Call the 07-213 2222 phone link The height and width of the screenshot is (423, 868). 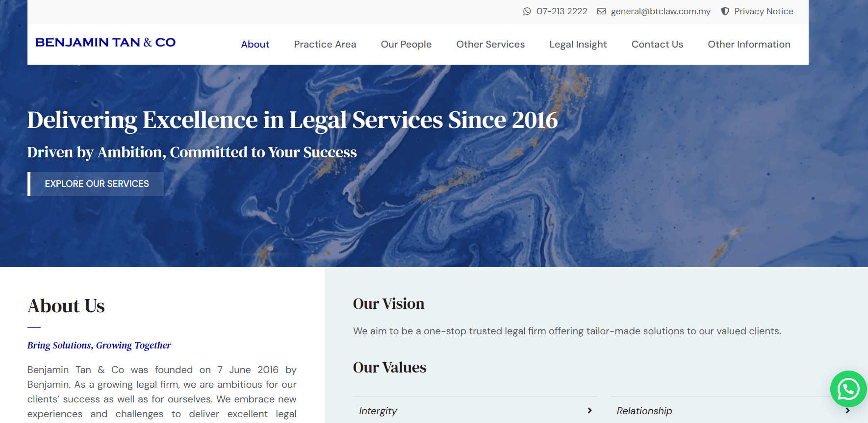pyautogui.click(x=562, y=11)
